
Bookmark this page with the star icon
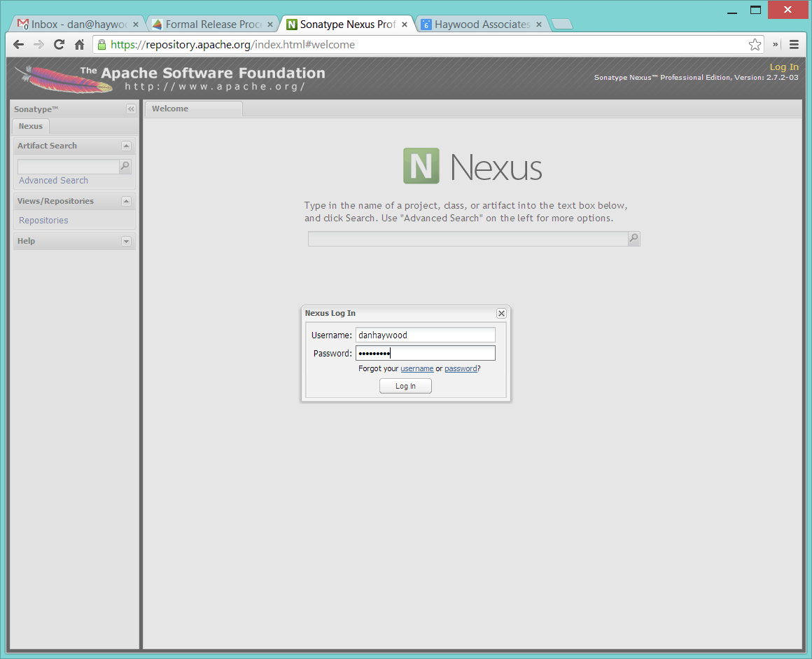tap(755, 45)
